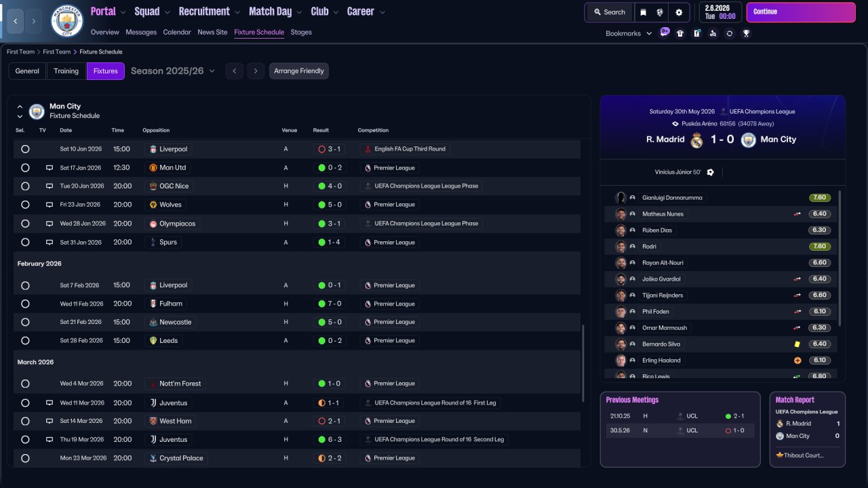Click the tactics board icon in bookmarks bar
868x488 pixels.
(696, 33)
